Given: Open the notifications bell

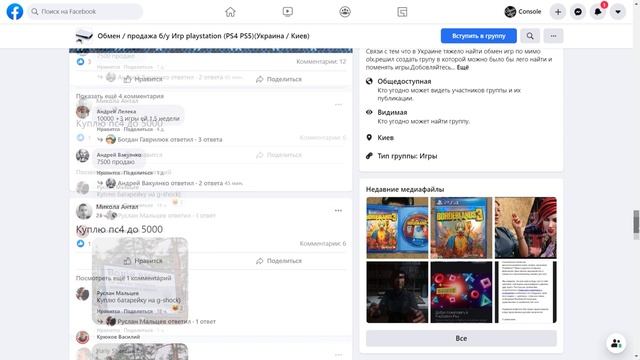Looking at the screenshot, I should pyautogui.click(x=598, y=12).
